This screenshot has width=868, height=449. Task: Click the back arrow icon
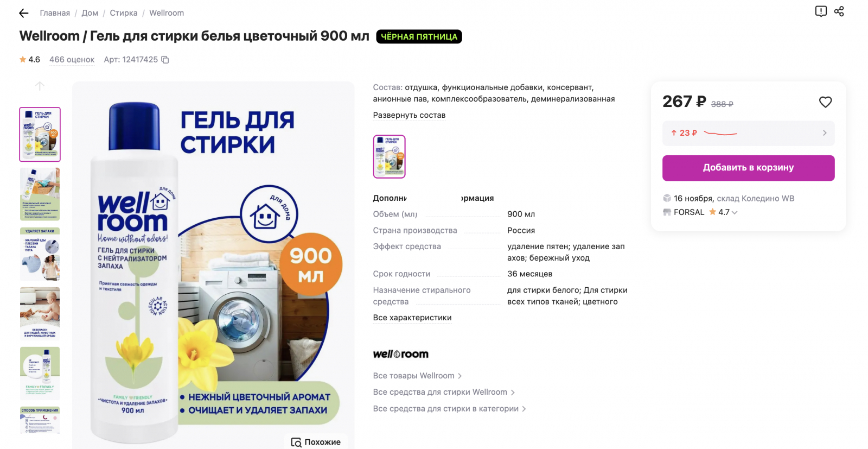coord(23,13)
